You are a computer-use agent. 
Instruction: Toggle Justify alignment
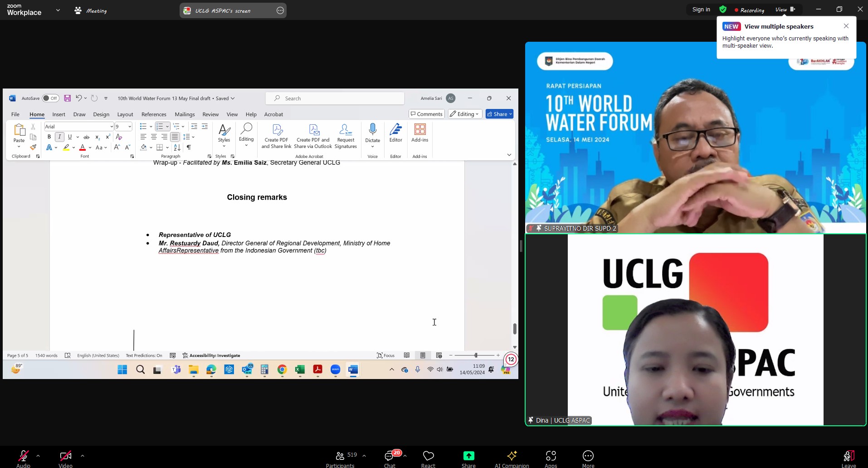point(175,137)
